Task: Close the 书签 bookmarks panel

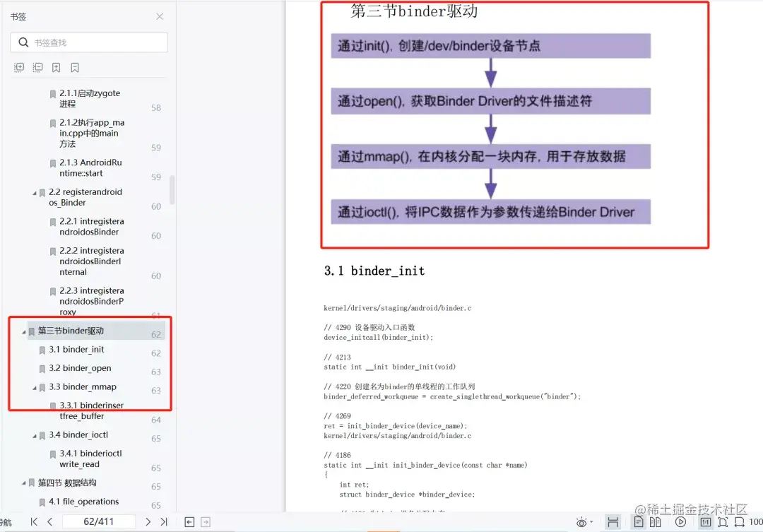Action: 160,16
